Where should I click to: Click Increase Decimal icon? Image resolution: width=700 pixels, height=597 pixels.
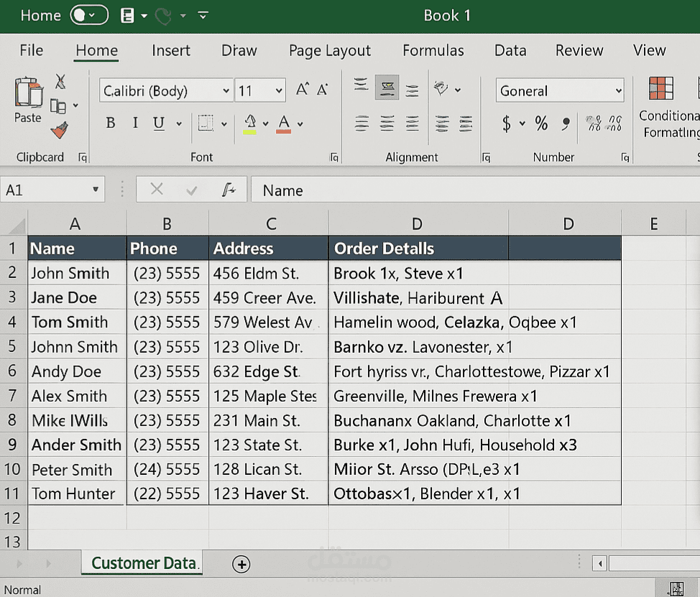click(x=594, y=123)
